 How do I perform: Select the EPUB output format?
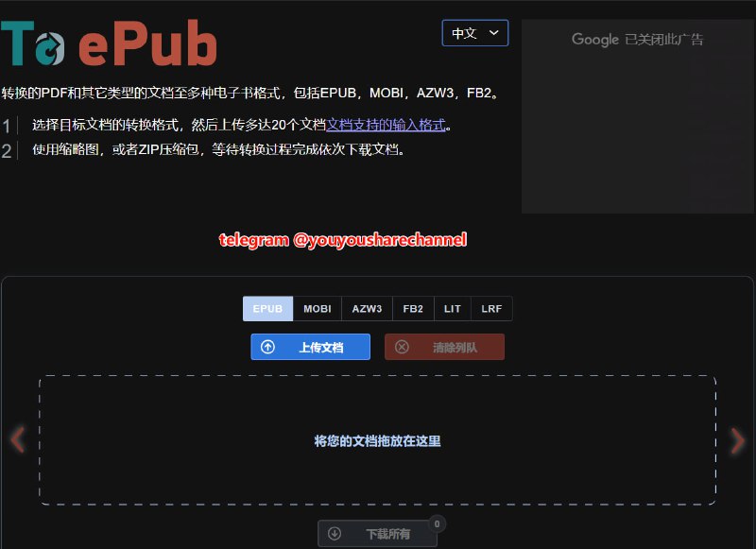267,308
